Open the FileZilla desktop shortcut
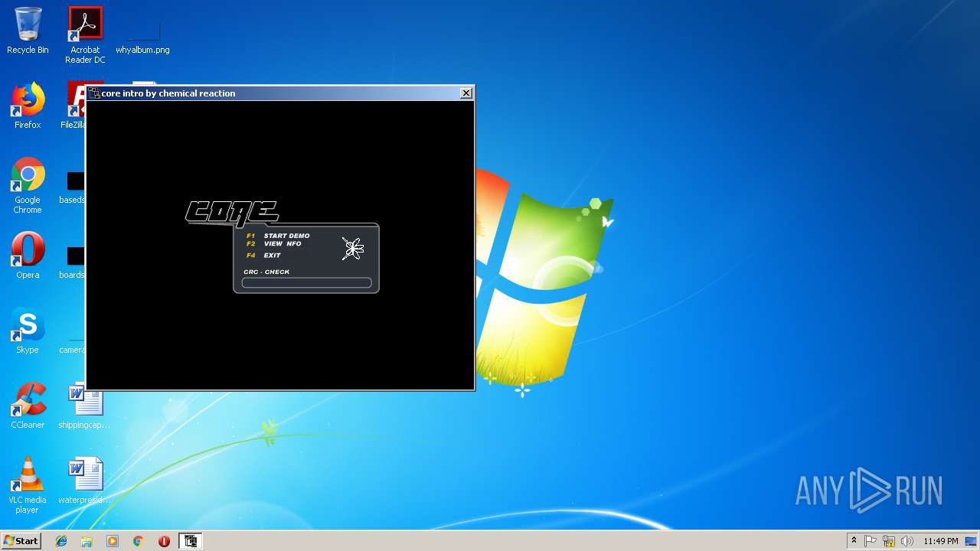Image resolution: width=980 pixels, height=551 pixels. [75, 106]
